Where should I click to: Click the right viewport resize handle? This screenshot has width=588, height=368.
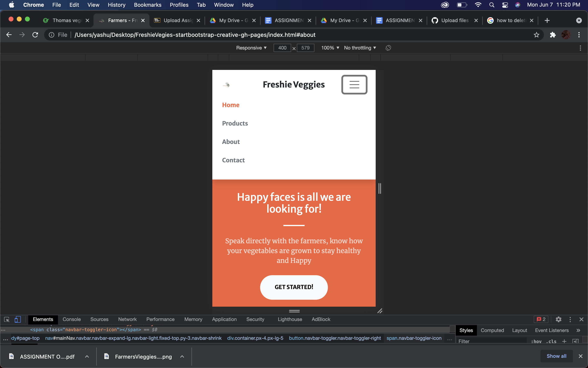pos(380,188)
